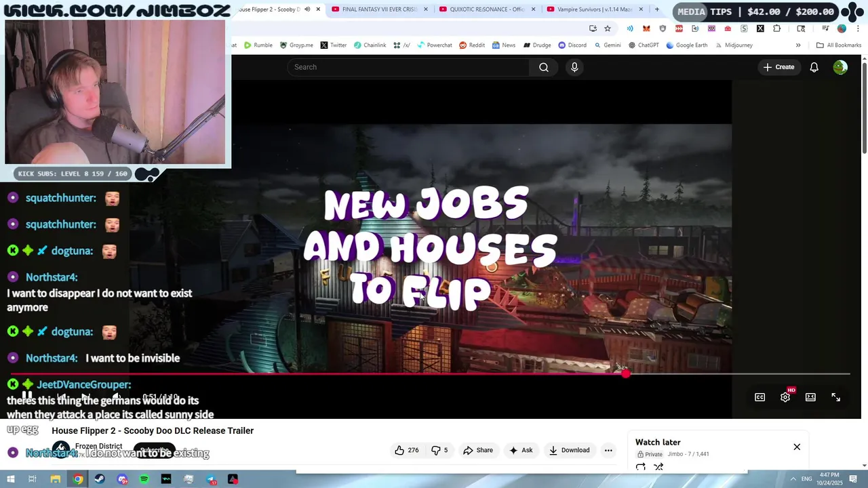Viewport: 868px width, 488px height.
Task: Click the YouTube search magnifier icon
Action: (543, 67)
